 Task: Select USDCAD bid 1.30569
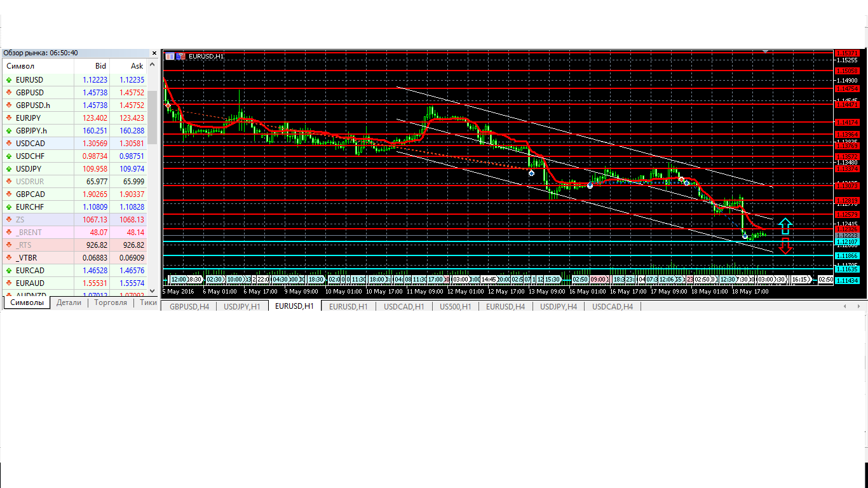[95, 144]
